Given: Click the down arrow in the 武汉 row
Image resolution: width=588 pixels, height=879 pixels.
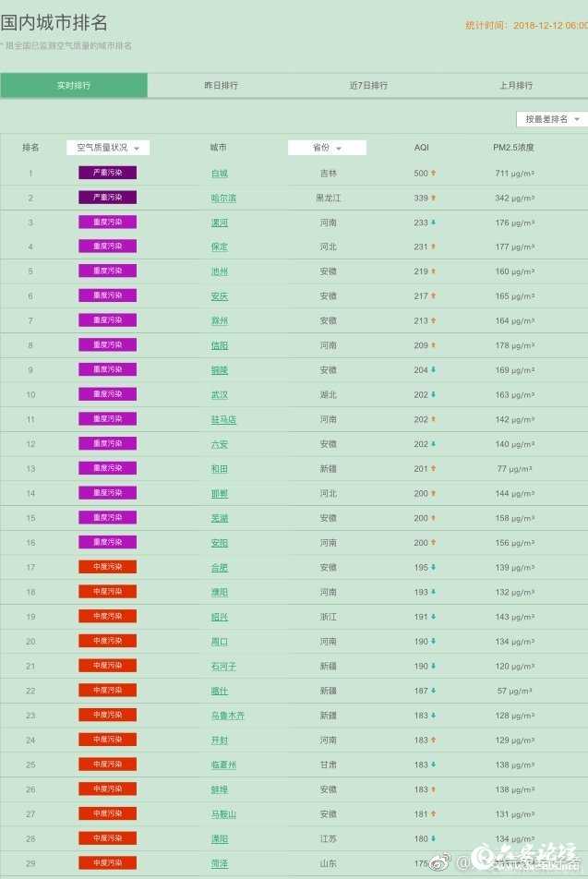Looking at the screenshot, I should click(433, 395).
